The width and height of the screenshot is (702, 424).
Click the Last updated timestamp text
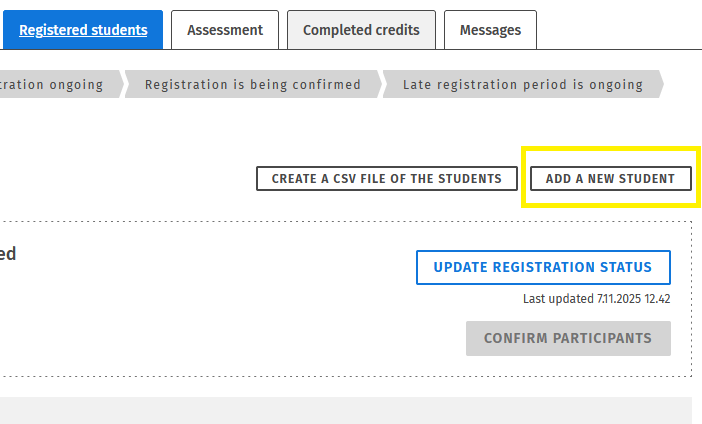pos(596,299)
